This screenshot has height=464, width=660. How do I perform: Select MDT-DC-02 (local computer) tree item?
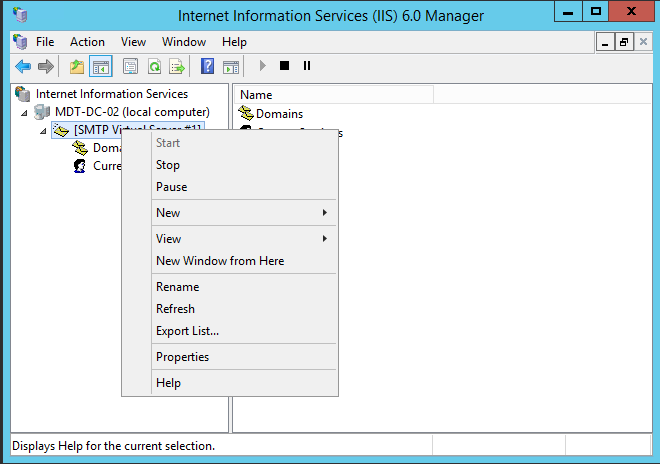pos(132,112)
